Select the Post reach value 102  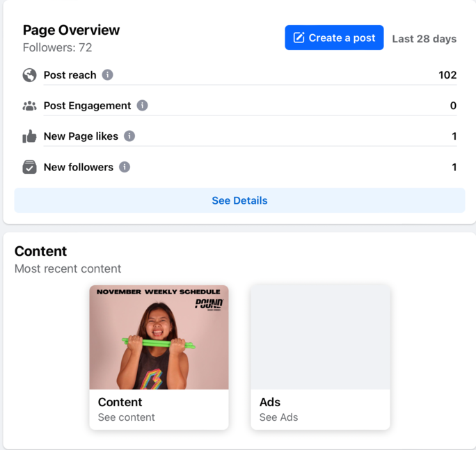point(447,75)
